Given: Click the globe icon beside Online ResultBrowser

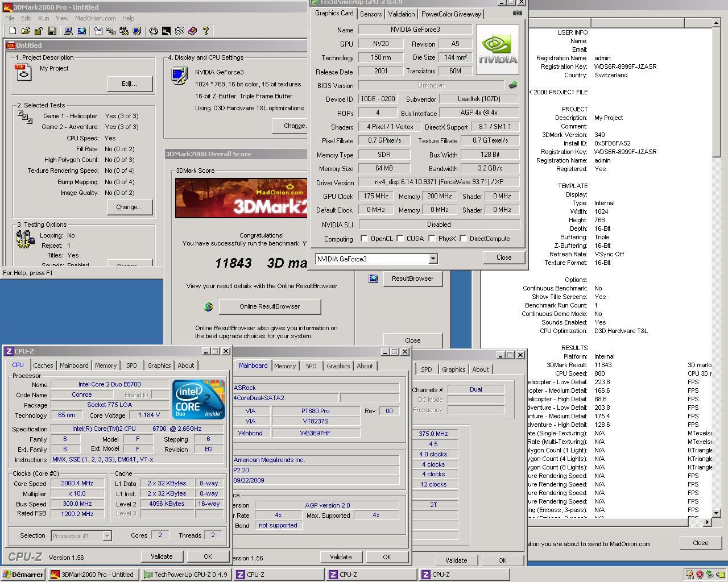Looking at the screenshot, I should (208, 306).
